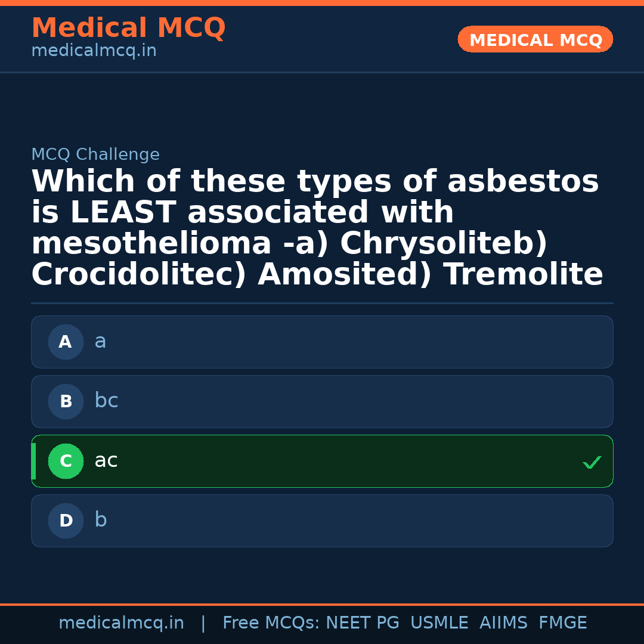Click the Medical MCQ title logo
Viewport: 644px width, 644px height.
(128, 28)
